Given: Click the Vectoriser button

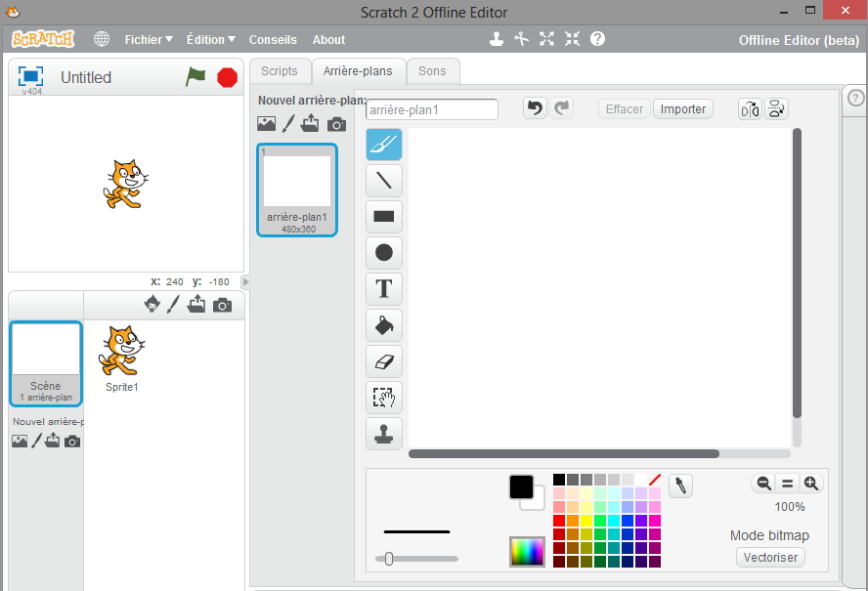Looking at the screenshot, I should pyautogui.click(x=769, y=558).
